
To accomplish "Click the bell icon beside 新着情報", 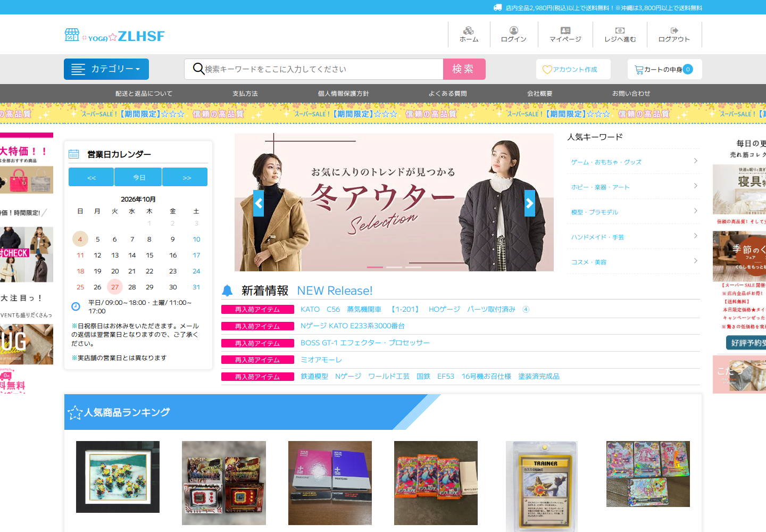I will 227,290.
